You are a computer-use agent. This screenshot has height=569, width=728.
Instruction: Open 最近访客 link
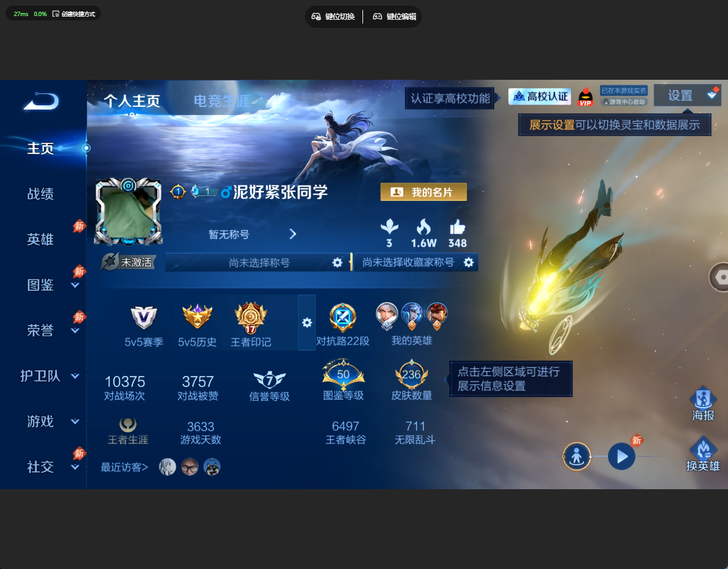point(124,468)
